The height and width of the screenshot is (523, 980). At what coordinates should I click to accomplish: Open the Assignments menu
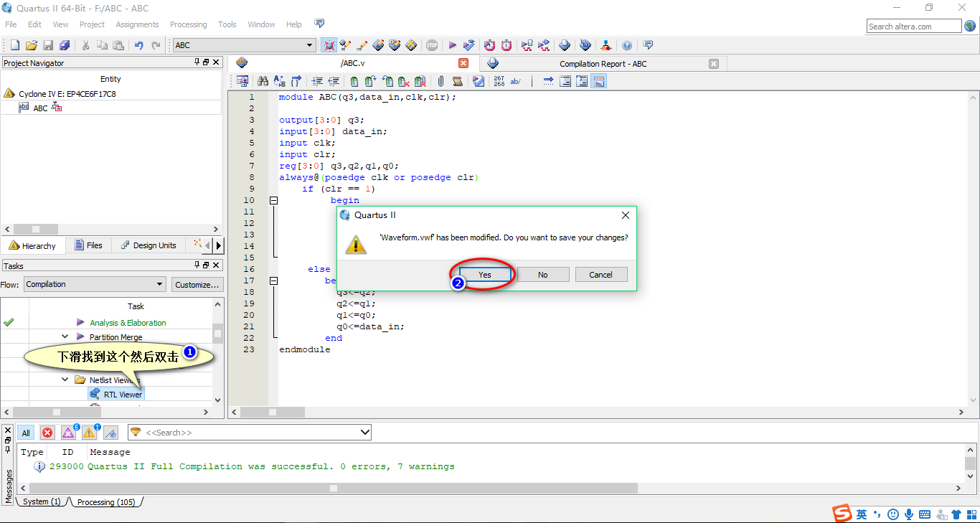point(137,24)
